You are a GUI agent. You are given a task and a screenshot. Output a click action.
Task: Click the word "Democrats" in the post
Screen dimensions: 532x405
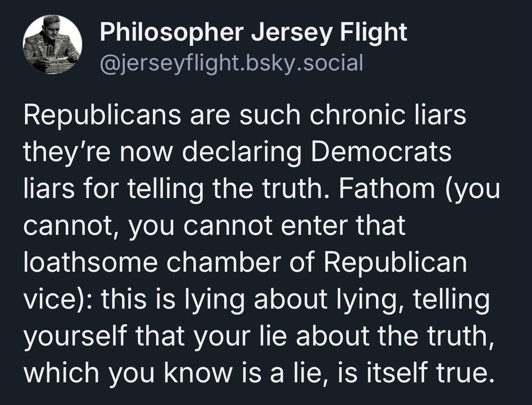[x=381, y=153]
